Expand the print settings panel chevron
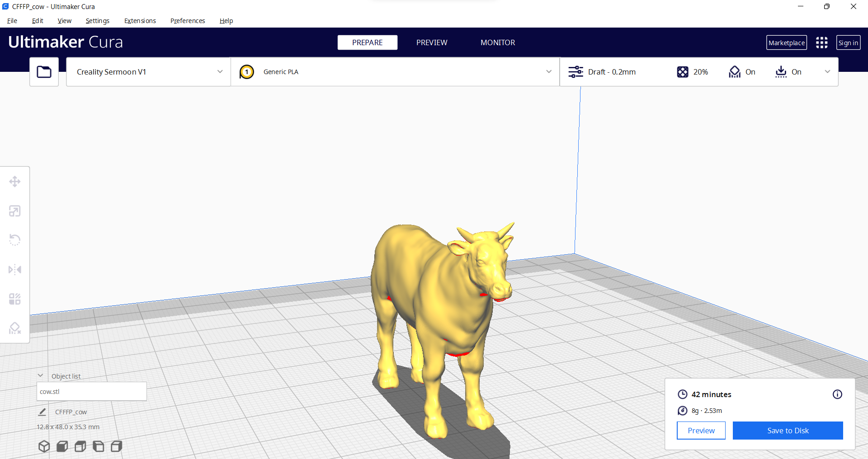This screenshot has height=459, width=868. [828, 71]
